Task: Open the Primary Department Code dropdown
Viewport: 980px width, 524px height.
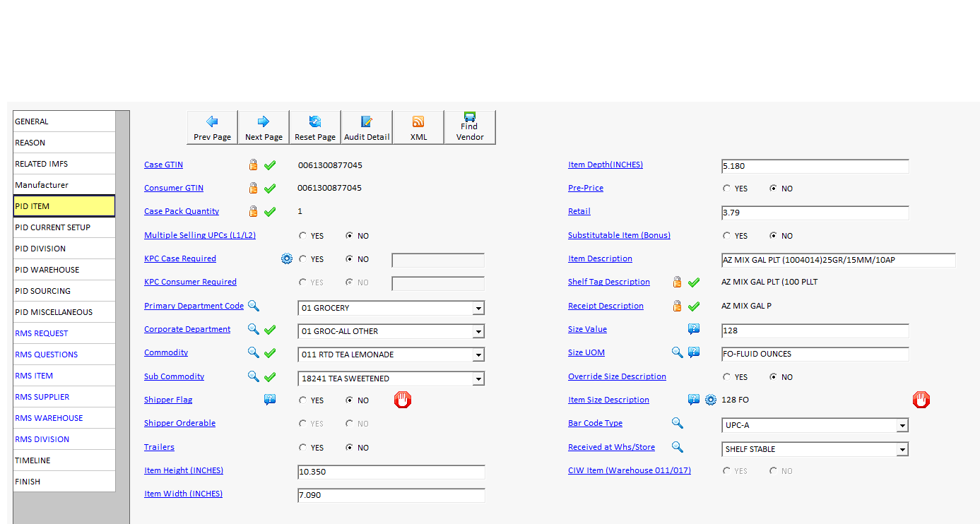Action: coord(478,308)
